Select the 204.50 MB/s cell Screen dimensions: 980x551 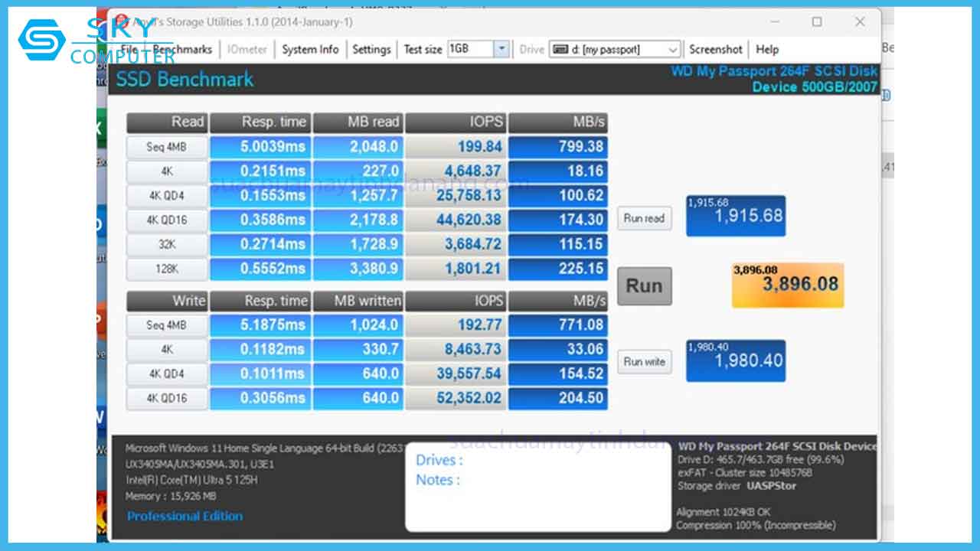tap(557, 398)
